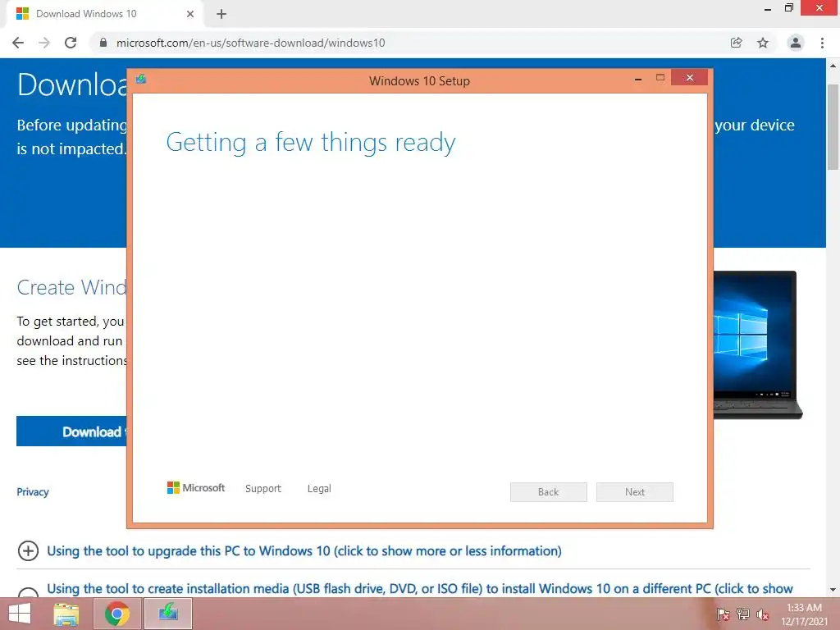The height and width of the screenshot is (630, 840).
Task: Click the page scrollbar down arrow
Action: pyautogui.click(x=833, y=590)
